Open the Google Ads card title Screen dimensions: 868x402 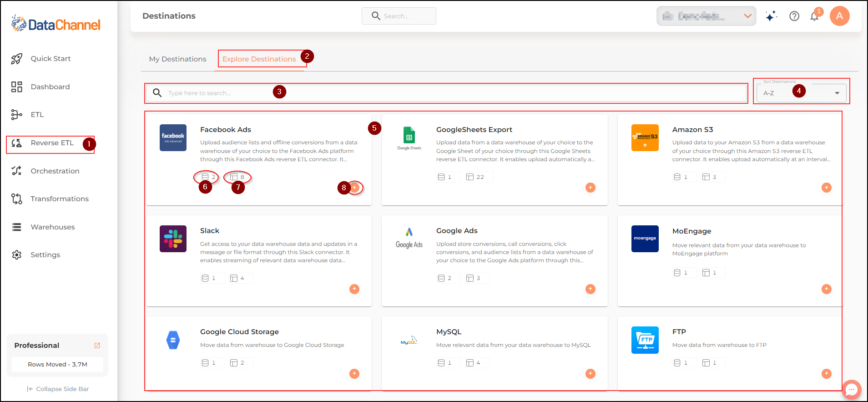(x=457, y=231)
